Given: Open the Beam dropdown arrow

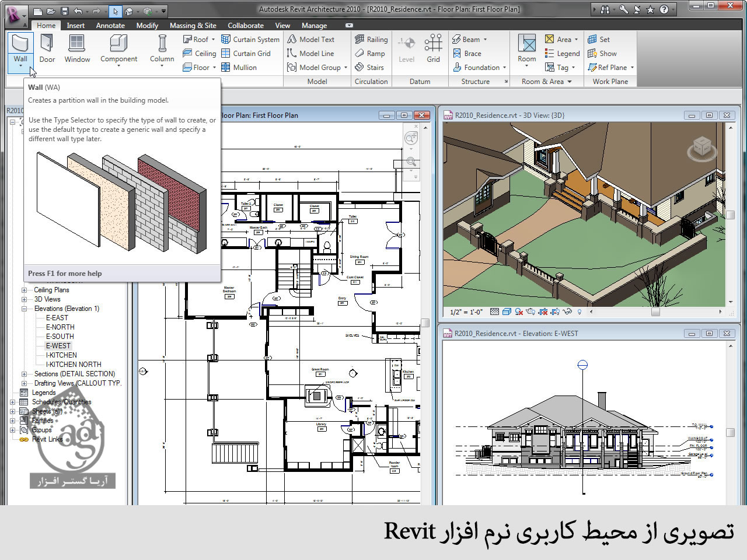Looking at the screenshot, I should [x=485, y=39].
